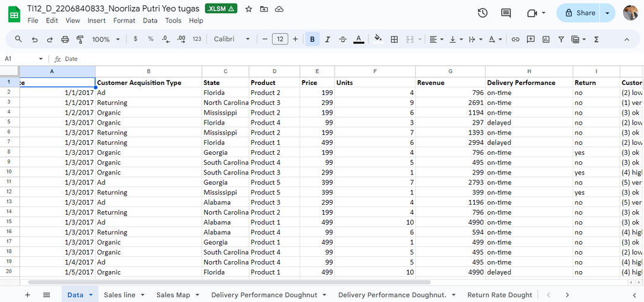Open the all sheets list button
The width and height of the screenshot is (644, 302).
coord(46,295)
